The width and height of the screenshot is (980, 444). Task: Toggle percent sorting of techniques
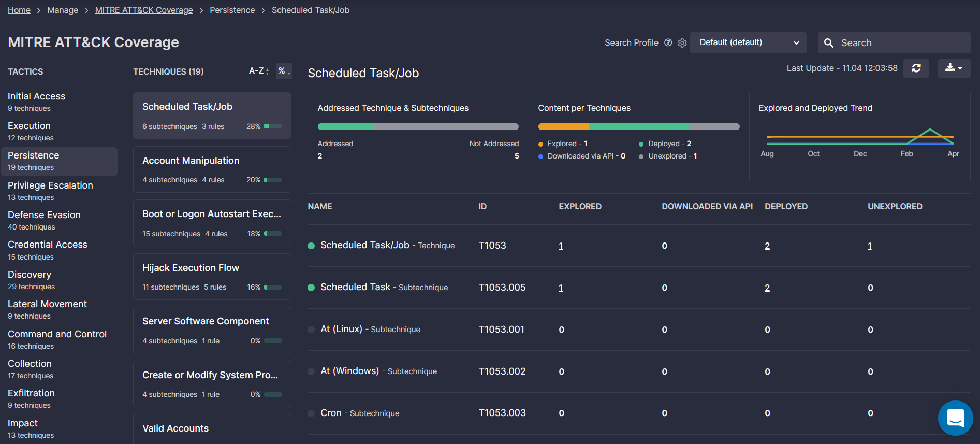[284, 71]
